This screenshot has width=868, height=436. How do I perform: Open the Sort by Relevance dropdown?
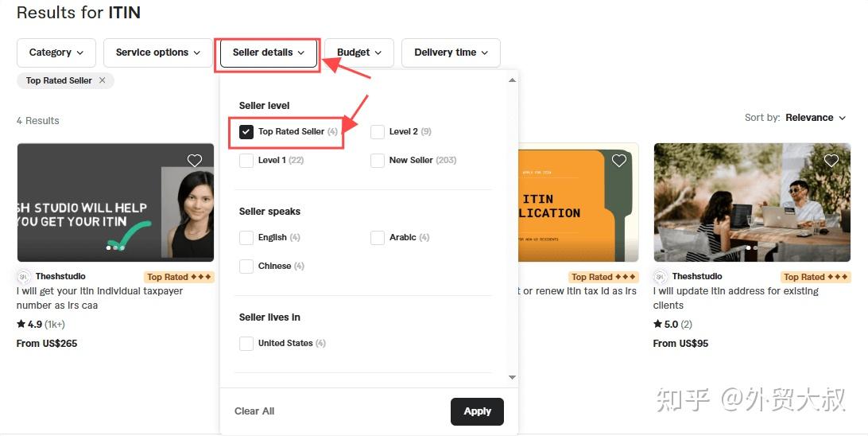816,118
